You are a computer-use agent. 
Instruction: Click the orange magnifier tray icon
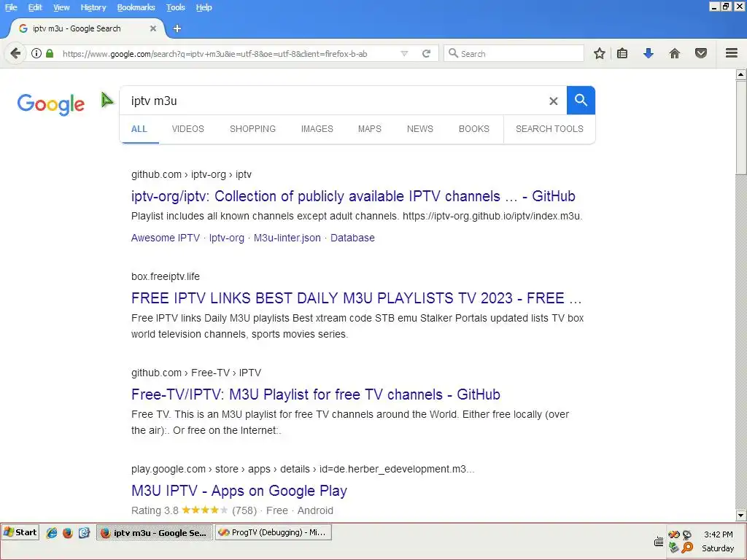pos(687,548)
